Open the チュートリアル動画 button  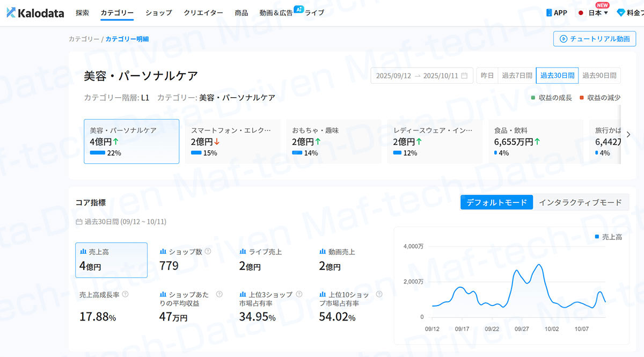pos(594,39)
